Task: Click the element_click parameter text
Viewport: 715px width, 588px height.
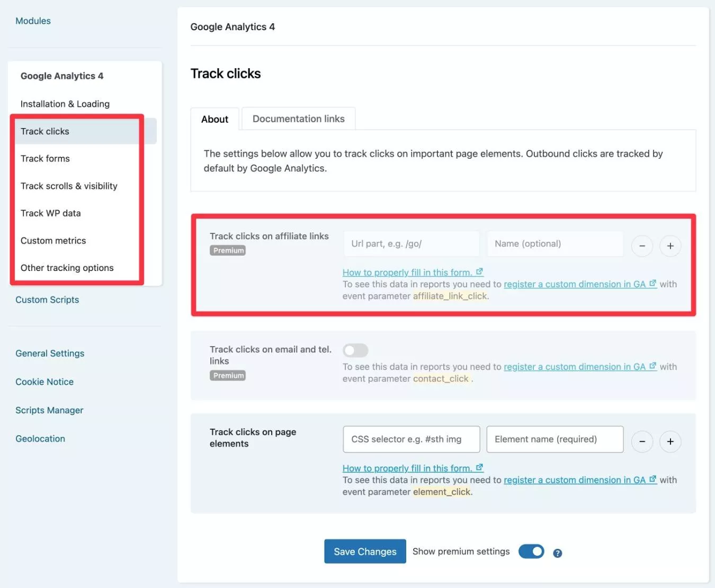Action: pos(442,492)
